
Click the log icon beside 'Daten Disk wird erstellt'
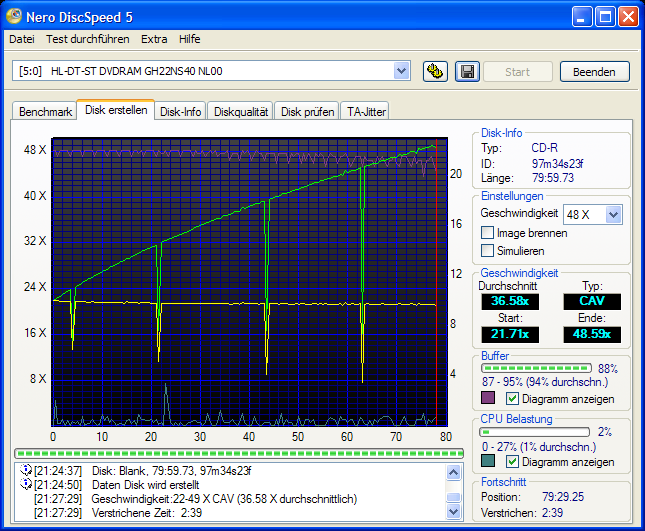click(x=26, y=485)
